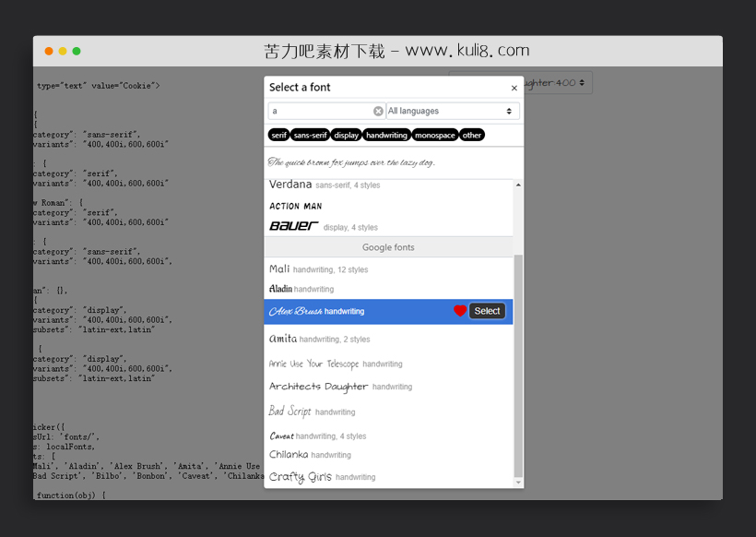Toggle the serif category filter
This screenshot has height=537, width=756.
(x=278, y=136)
